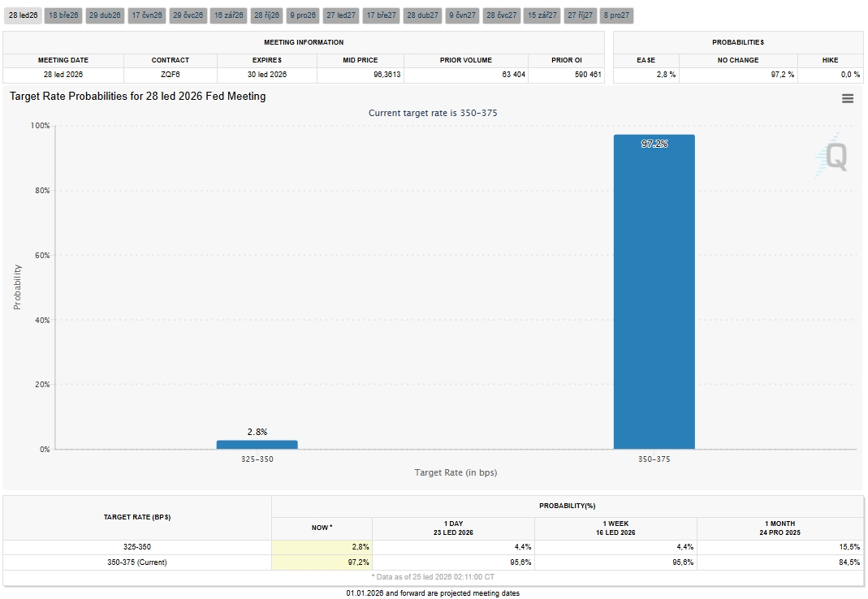
Task: Click the highlighted NOW cell 2,8%
Action: coord(322,547)
